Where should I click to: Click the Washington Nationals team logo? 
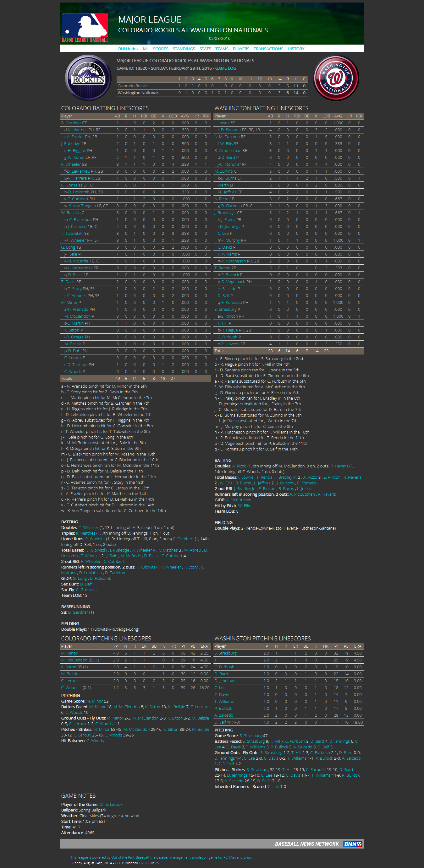point(336,78)
